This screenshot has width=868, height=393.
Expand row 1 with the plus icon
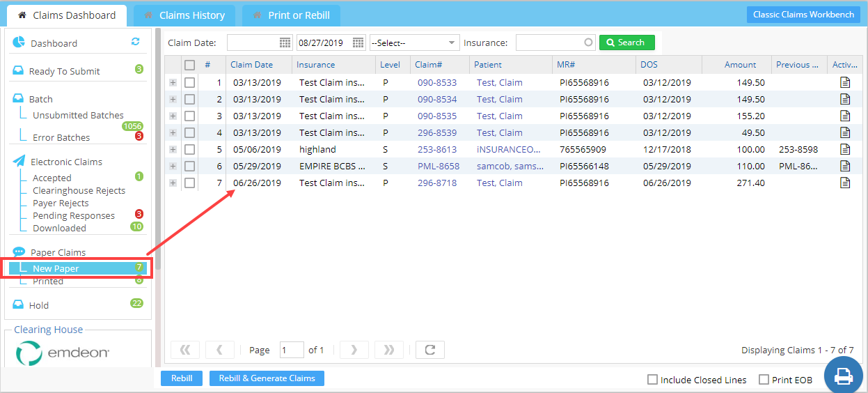[x=173, y=82]
